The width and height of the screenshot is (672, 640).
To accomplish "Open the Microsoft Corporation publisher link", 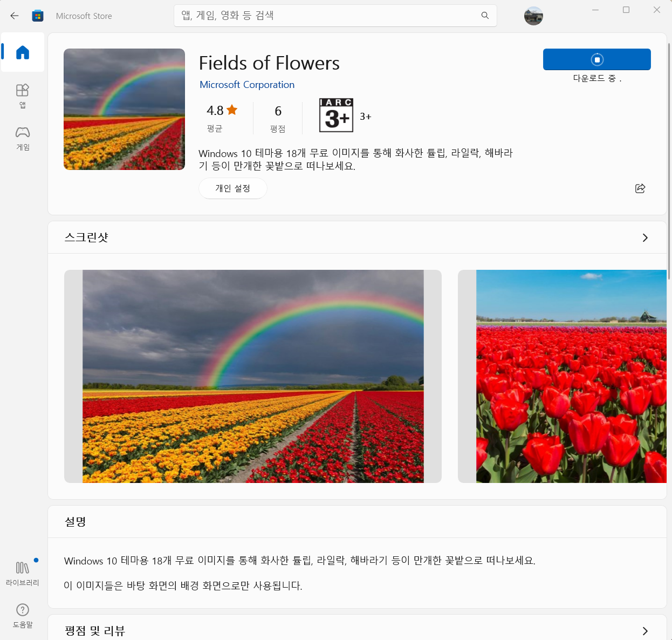I will click(x=247, y=85).
